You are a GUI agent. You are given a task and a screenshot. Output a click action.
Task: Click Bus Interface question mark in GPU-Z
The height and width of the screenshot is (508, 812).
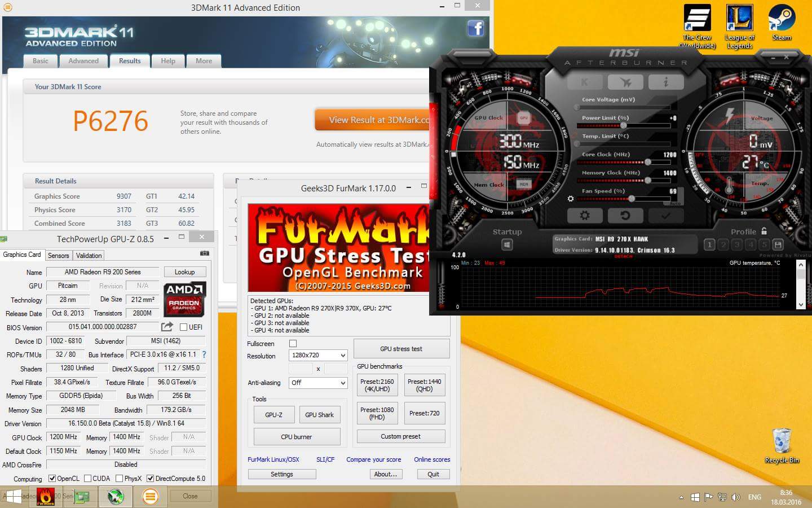point(204,354)
